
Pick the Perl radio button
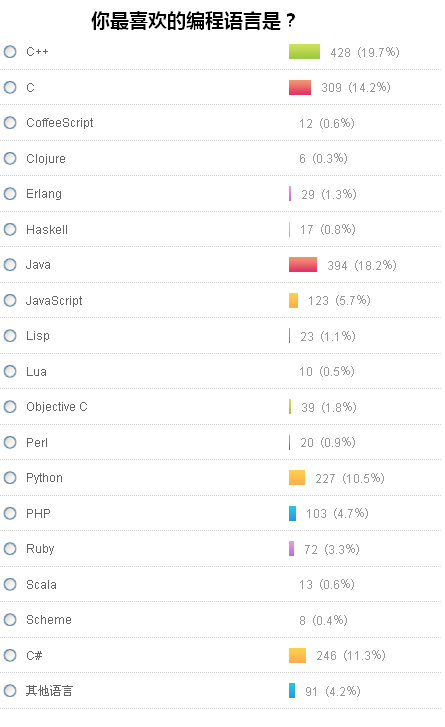[10, 442]
